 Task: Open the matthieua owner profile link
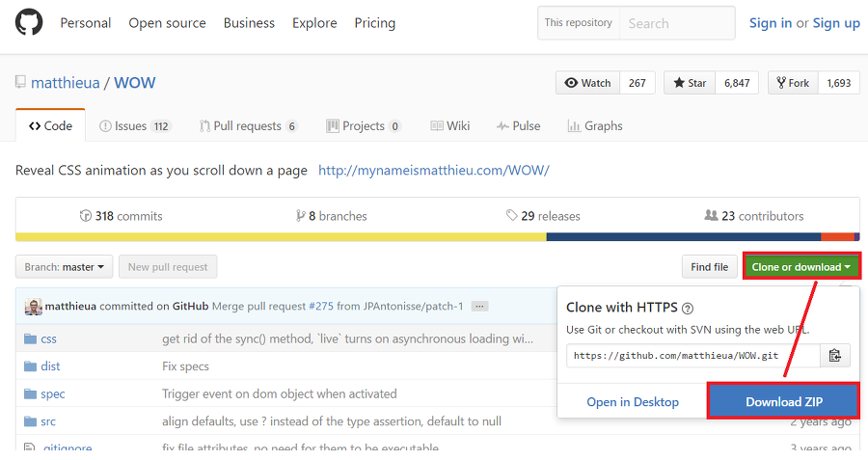tap(66, 83)
